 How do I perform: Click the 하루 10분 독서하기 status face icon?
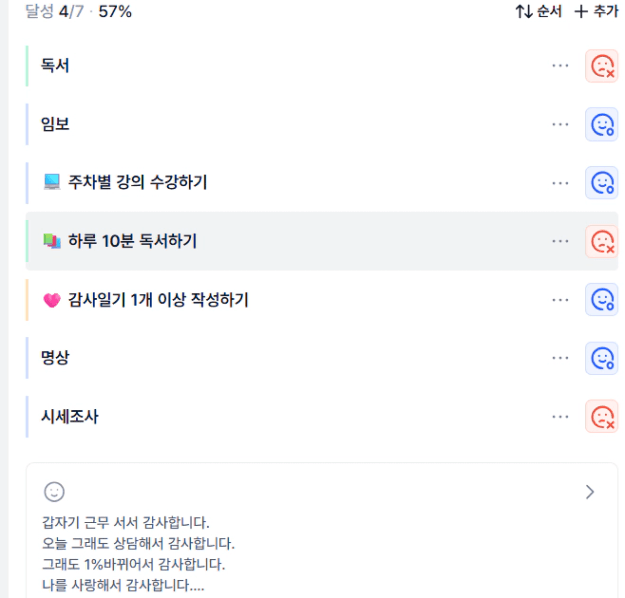[601, 241]
